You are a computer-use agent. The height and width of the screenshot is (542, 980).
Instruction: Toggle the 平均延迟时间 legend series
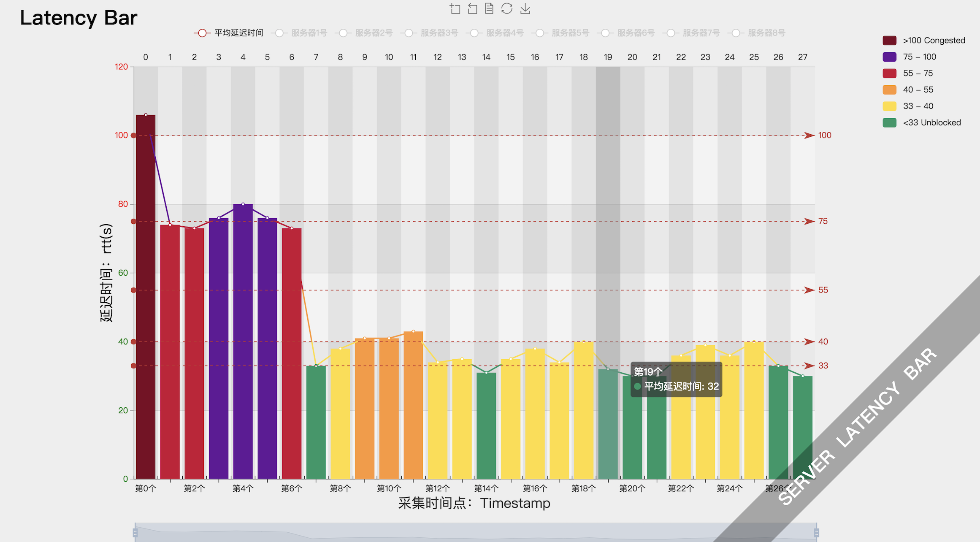pos(228,33)
